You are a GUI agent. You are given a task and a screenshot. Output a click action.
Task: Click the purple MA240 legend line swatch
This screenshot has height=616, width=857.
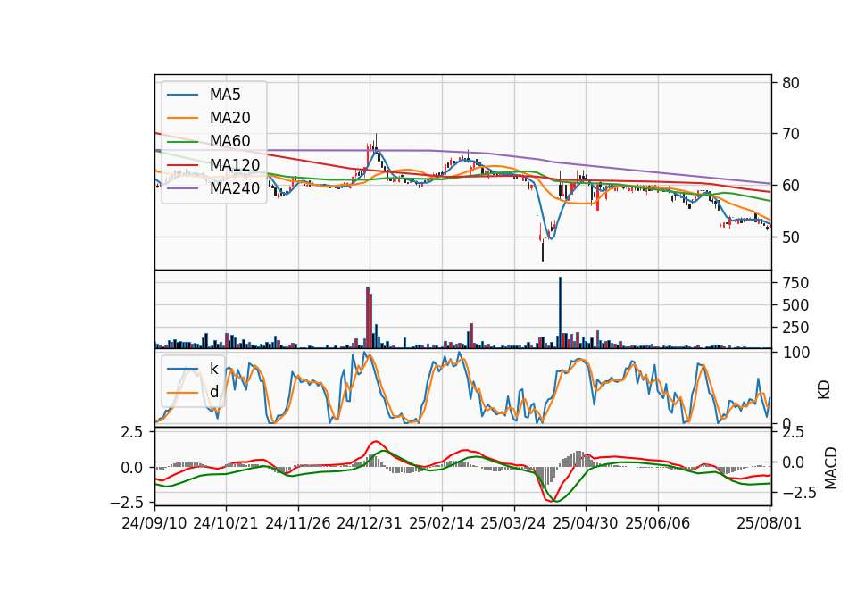182,188
